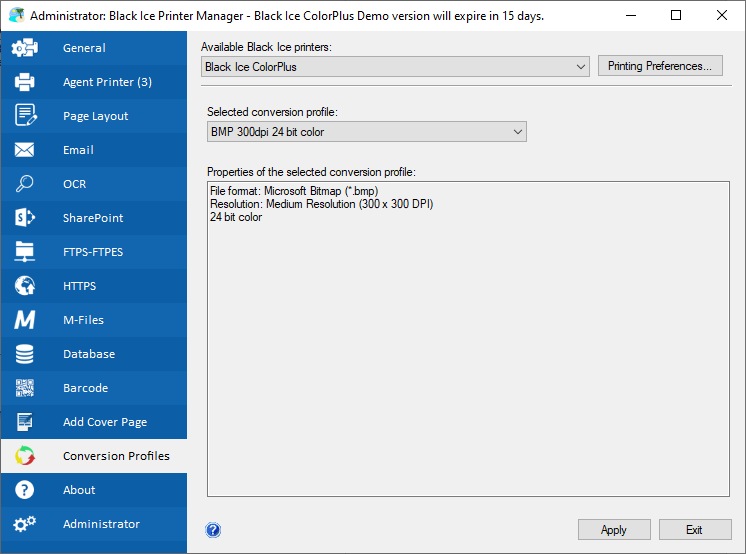
Task: Click the SharePoint icon
Action: [25, 218]
